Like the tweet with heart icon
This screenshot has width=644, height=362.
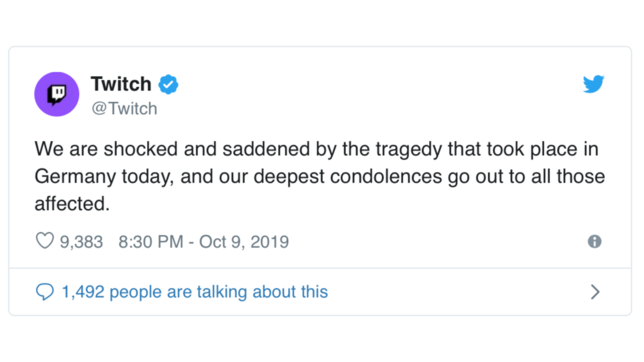click(x=45, y=241)
